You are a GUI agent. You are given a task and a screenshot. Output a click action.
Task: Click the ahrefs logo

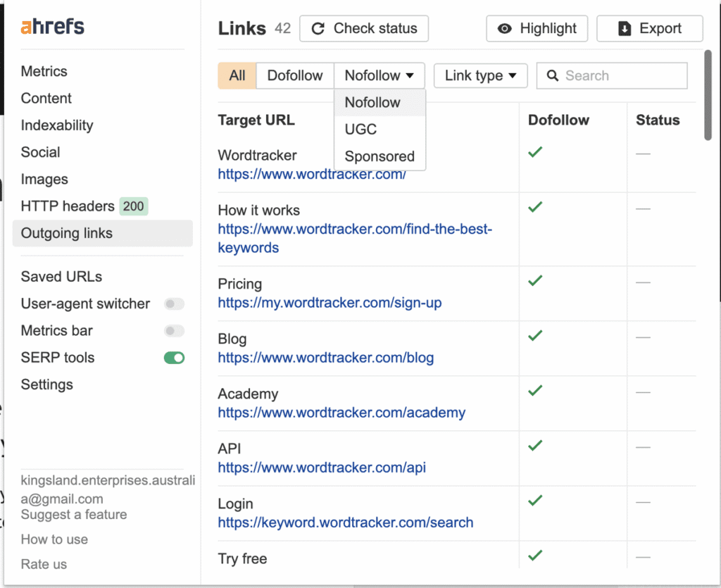pos(53,27)
